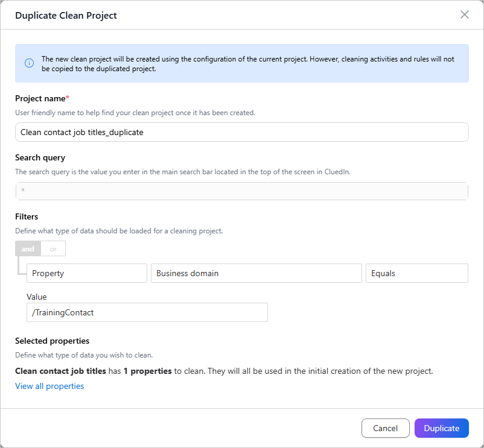This screenshot has width=484, height=448.
Task: Toggle the 'or' filter operator
Action: pyautogui.click(x=53, y=248)
